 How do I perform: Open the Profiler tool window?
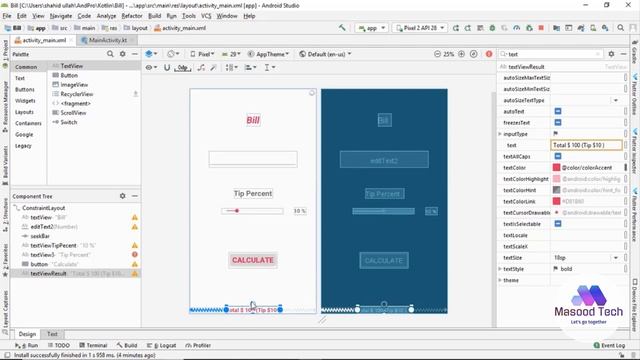tap(198, 345)
